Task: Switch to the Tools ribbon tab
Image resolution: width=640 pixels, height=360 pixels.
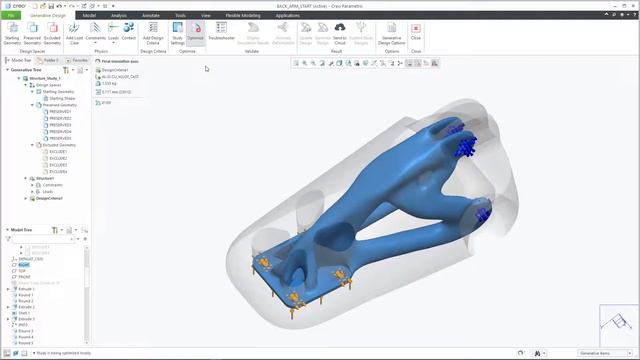Action: tap(180, 16)
